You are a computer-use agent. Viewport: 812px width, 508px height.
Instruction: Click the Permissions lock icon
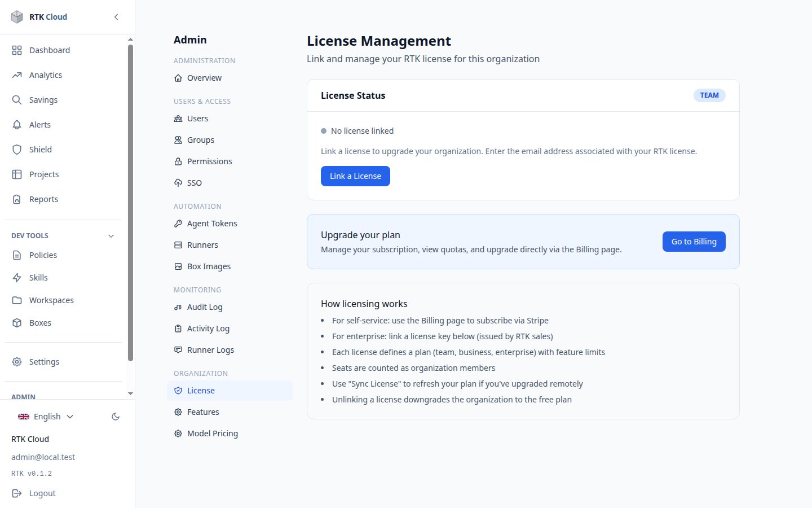[178, 161]
